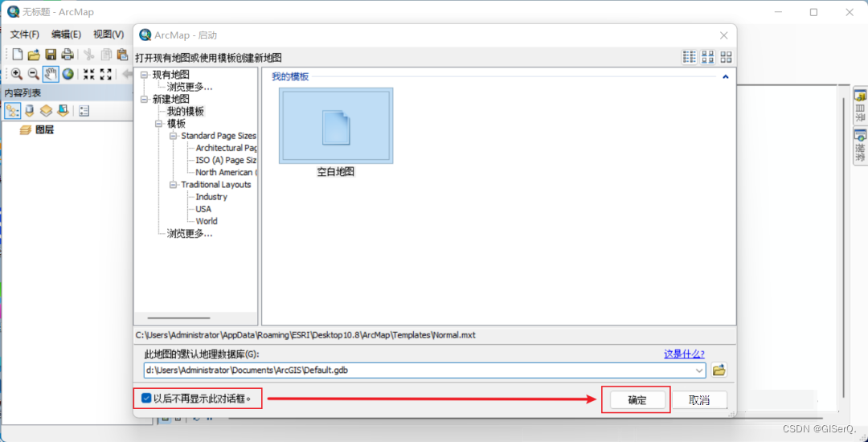The height and width of the screenshot is (442, 868).
Task: Click the Copy icon in toolbar
Action: point(106,54)
